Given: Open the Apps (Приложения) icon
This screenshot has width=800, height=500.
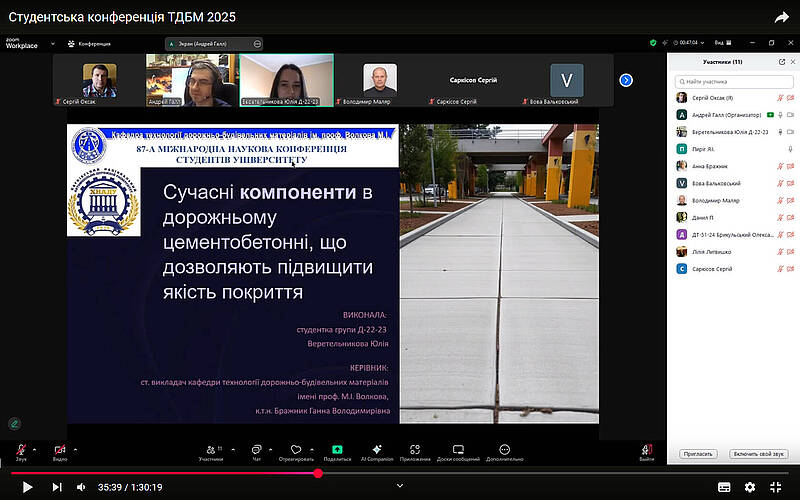Looking at the screenshot, I should [415, 450].
